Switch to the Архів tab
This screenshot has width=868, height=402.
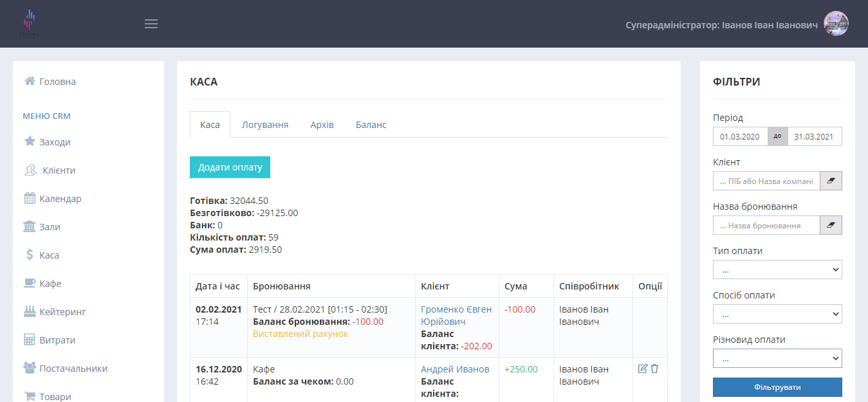point(322,125)
